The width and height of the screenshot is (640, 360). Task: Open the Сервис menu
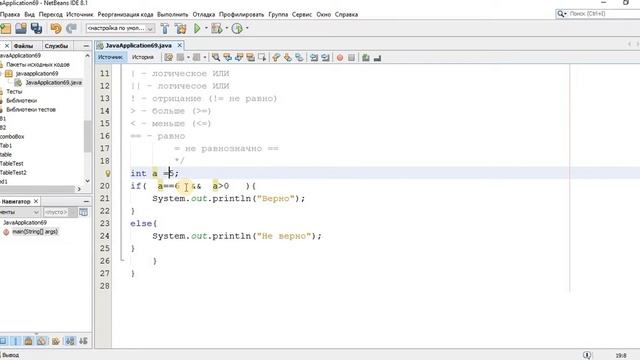[x=302, y=14]
